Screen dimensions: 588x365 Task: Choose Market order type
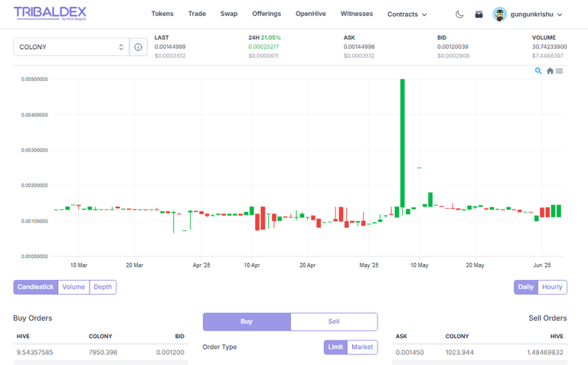coord(362,347)
